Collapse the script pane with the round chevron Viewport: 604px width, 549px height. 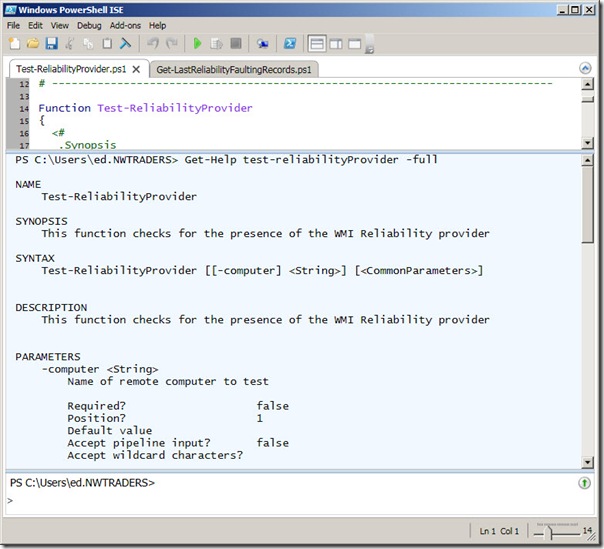[x=585, y=68]
